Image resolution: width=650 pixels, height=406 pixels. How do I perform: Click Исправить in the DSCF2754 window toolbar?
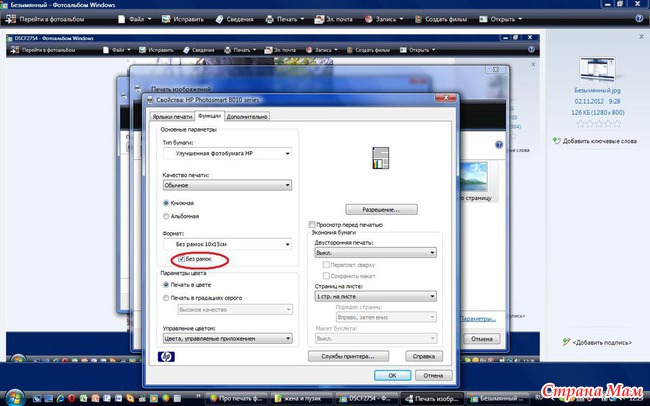tap(156, 50)
